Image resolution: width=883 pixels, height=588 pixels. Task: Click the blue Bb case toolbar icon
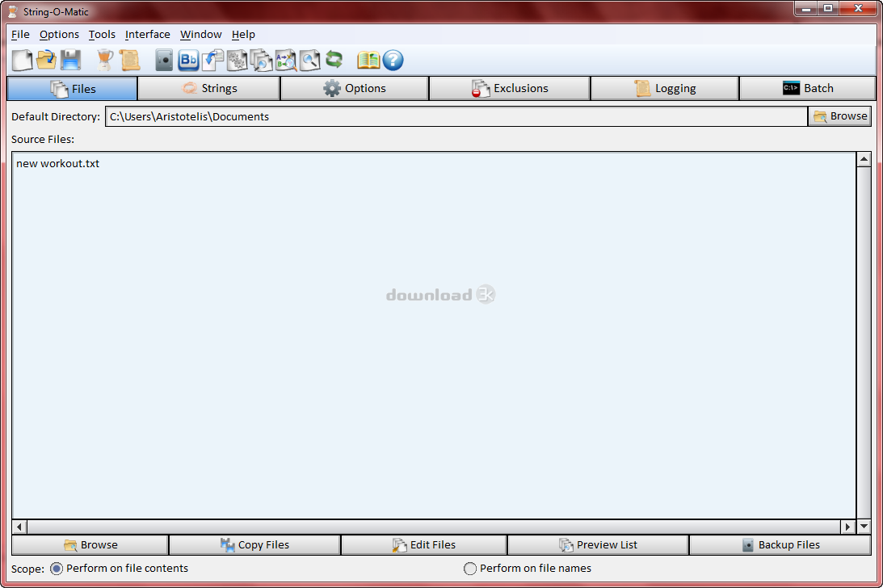click(188, 60)
